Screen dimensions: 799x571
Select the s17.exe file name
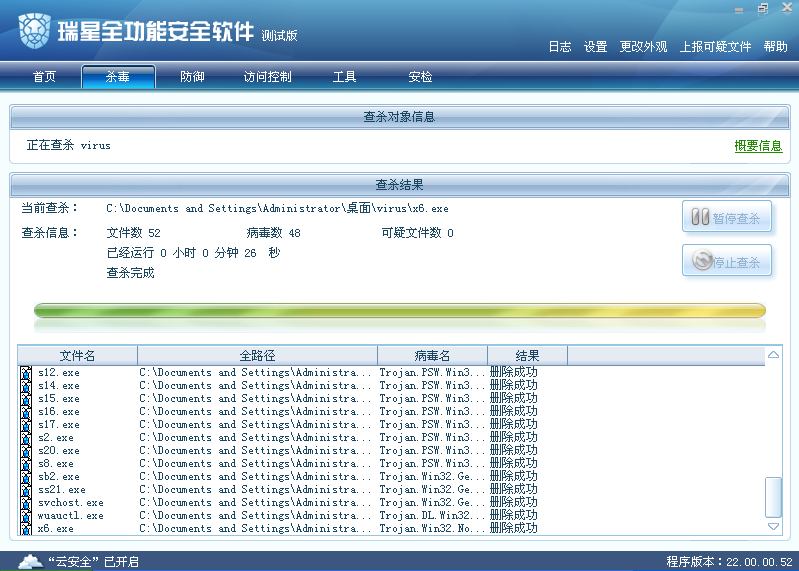[59, 425]
